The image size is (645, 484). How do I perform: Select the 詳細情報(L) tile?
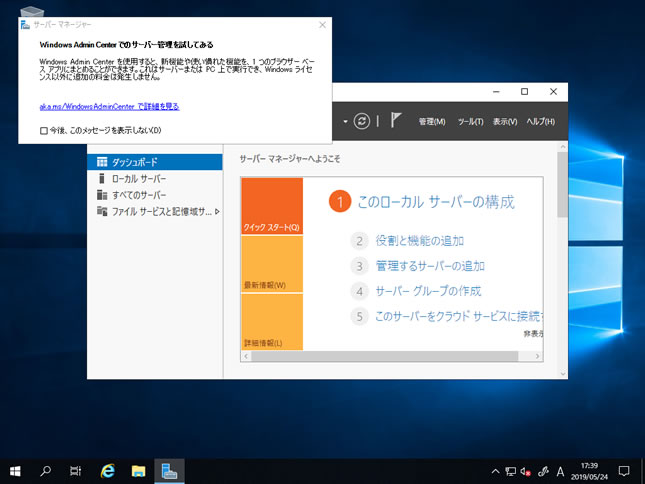pos(272,322)
